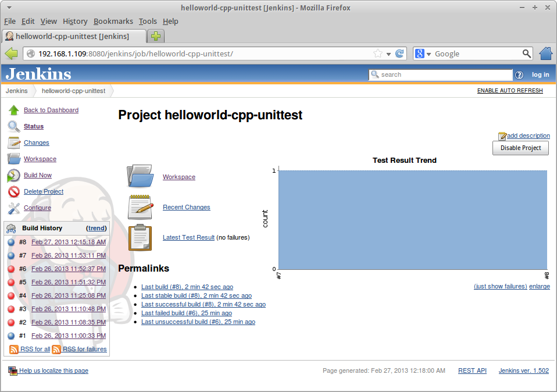Click the notepad Changes icon in sidebar

14,142
